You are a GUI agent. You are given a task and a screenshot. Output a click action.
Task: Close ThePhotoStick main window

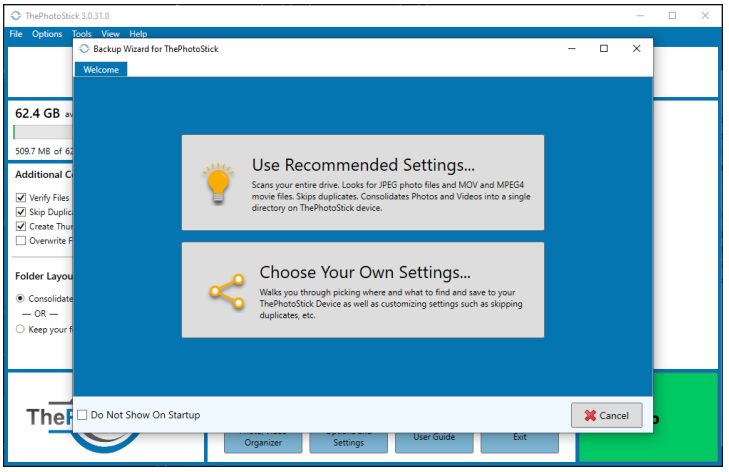705,15
